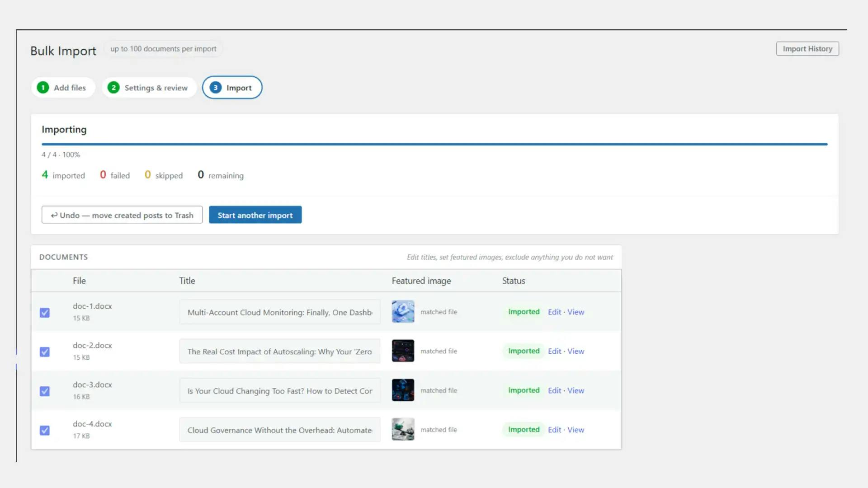
Task: Click the 0 failed count
Action: pyautogui.click(x=115, y=175)
